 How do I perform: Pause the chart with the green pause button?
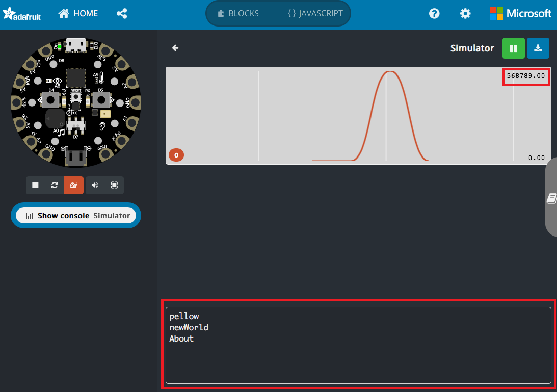click(x=513, y=48)
